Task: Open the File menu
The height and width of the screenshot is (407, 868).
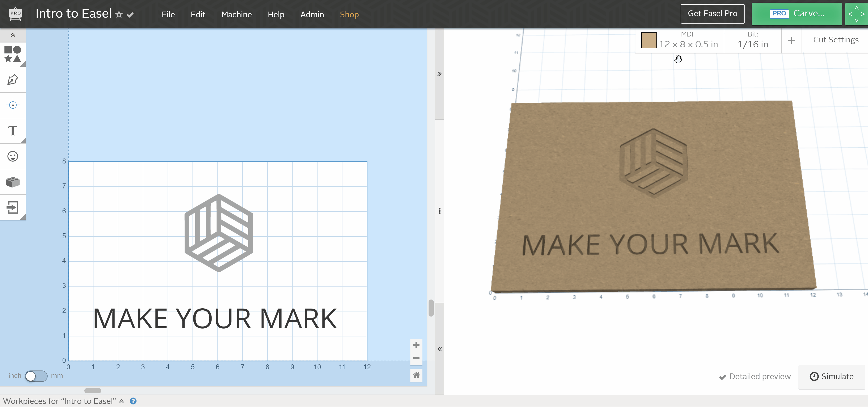Action: click(168, 14)
